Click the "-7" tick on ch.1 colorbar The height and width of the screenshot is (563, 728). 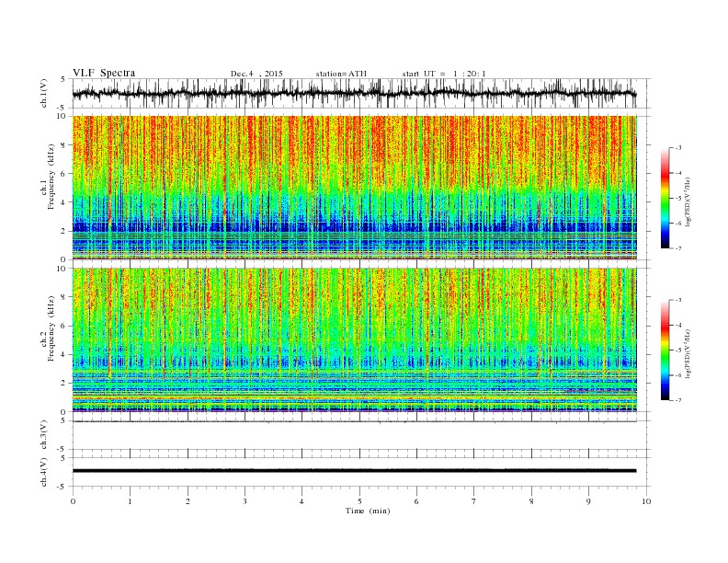677,248
